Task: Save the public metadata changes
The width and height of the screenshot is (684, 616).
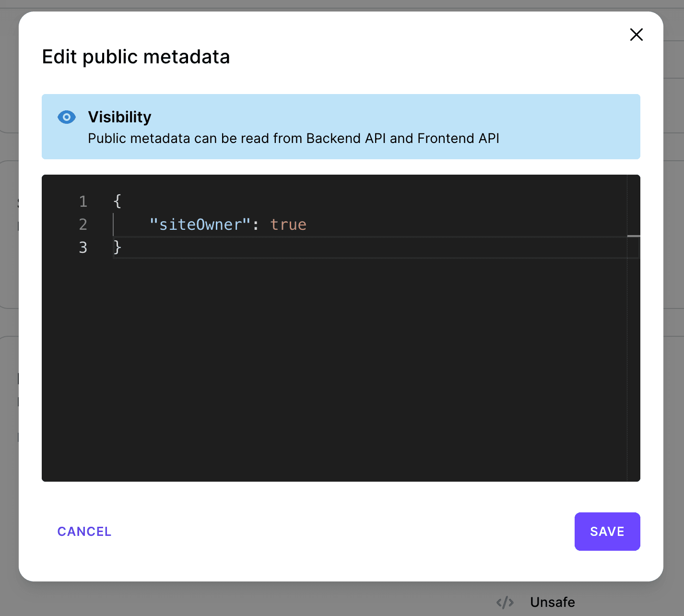Action: (607, 532)
